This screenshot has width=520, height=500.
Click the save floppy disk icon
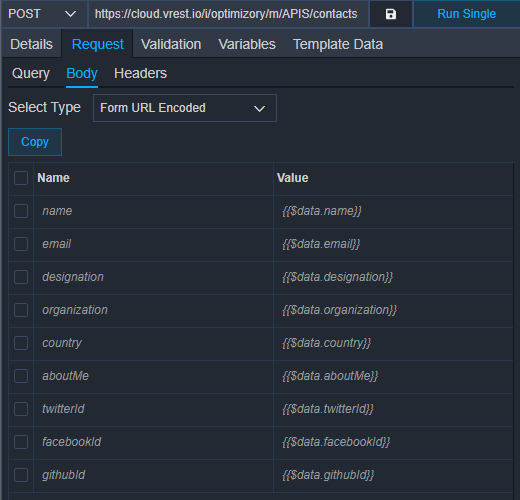[391, 14]
